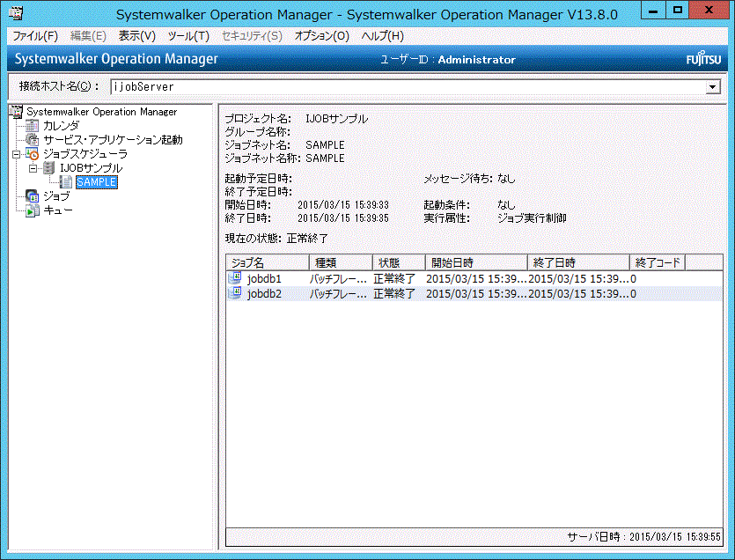735x560 pixels.
Task: Open the ツール(T) menu
Action: tap(188, 36)
